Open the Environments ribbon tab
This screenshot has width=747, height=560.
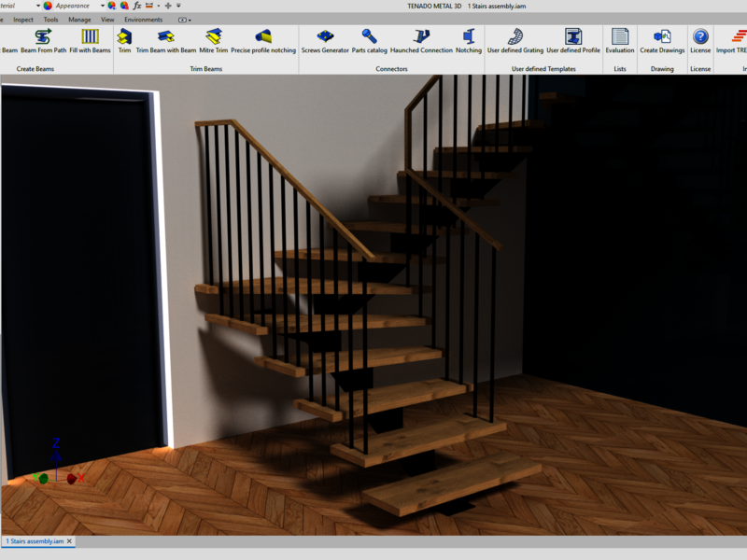pos(143,19)
